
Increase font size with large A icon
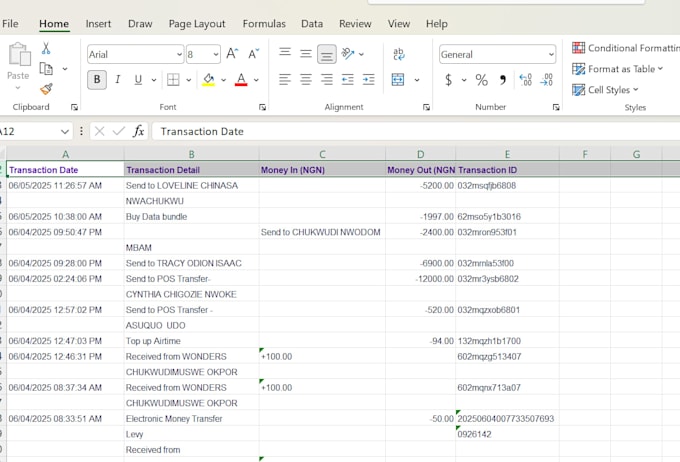[x=232, y=54]
